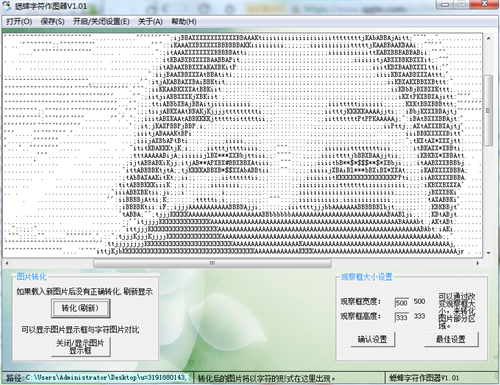Click the 观察框大小设置 group label
This screenshot has width=500, height=385.
click(x=366, y=277)
